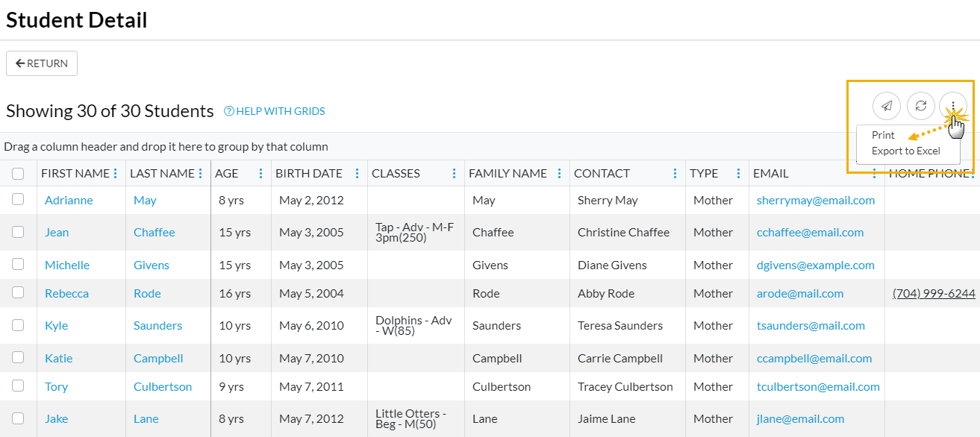
Task: Open the more options kebab icon
Action: [953, 106]
